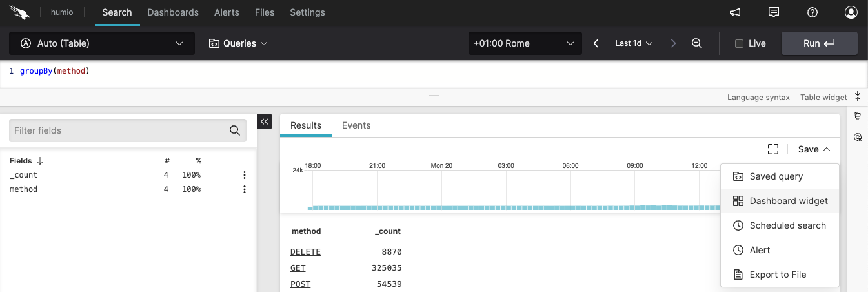Image resolution: width=868 pixels, height=292 pixels.
Task: Expand results to fullscreen
Action: [x=773, y=149]
